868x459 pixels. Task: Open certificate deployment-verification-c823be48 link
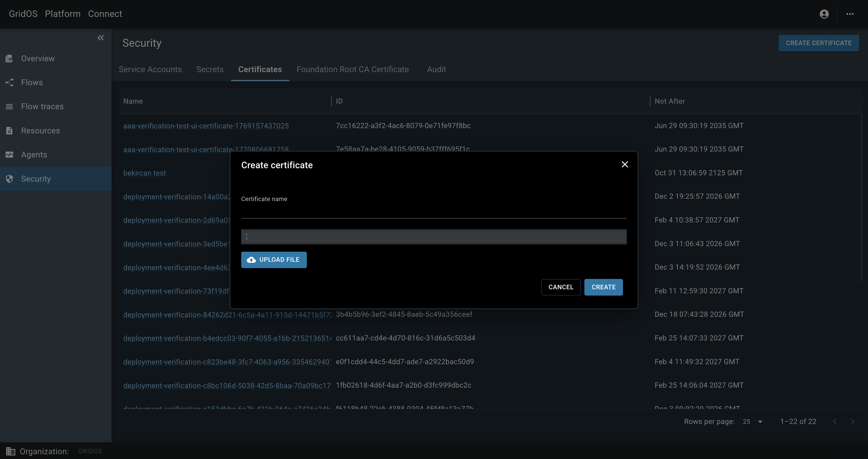(x=227, y=362)
